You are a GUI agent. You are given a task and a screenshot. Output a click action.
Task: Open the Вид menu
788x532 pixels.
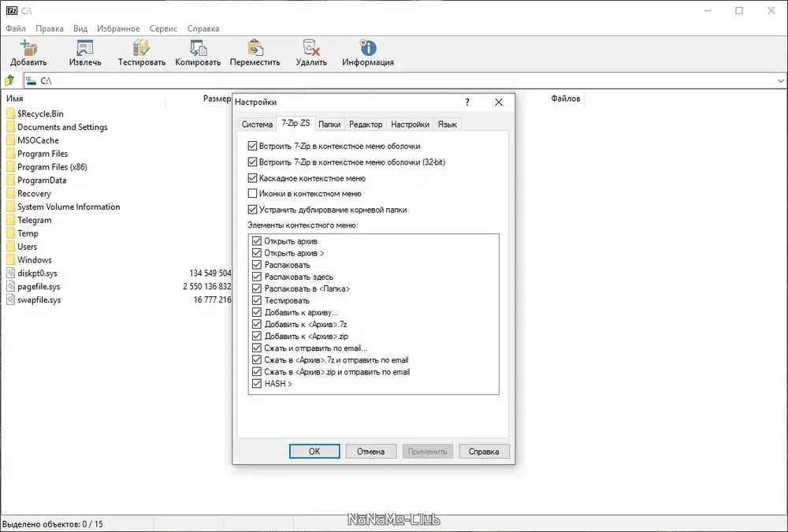[80, 28]
